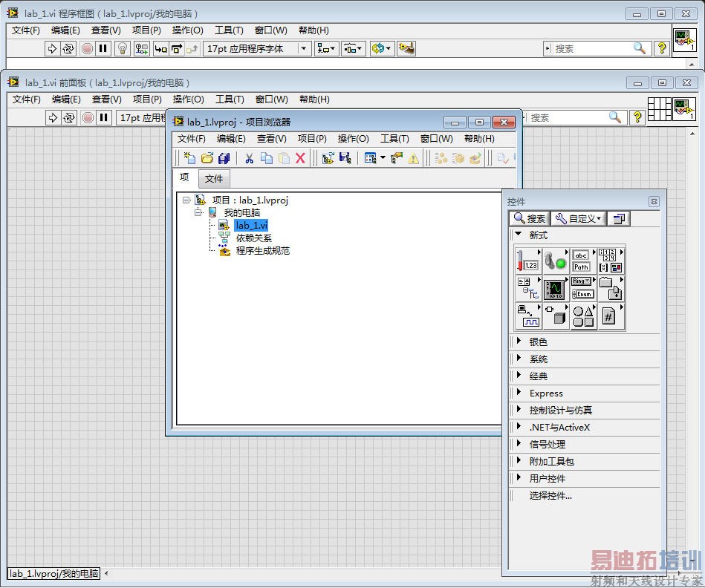This screenshot has height=588, width=705.
Task: Click the 选择控件... link in palette
Action: (550, 495)
